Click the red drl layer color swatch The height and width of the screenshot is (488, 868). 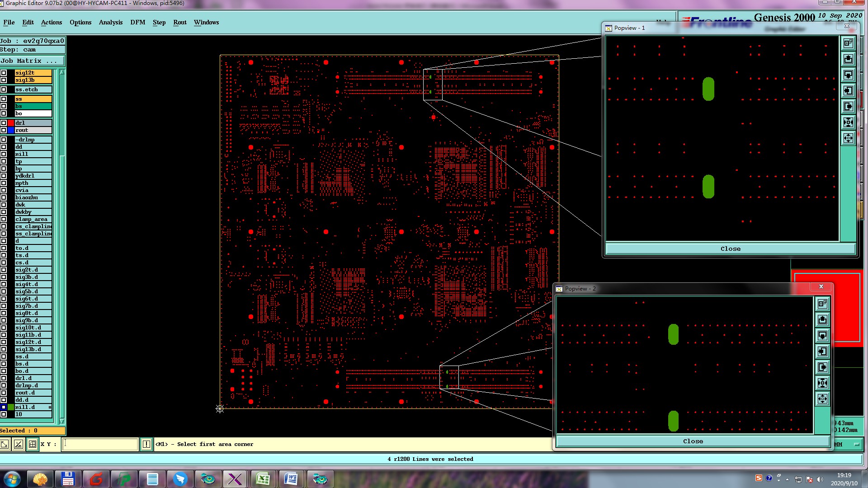(x=11, y=123)
